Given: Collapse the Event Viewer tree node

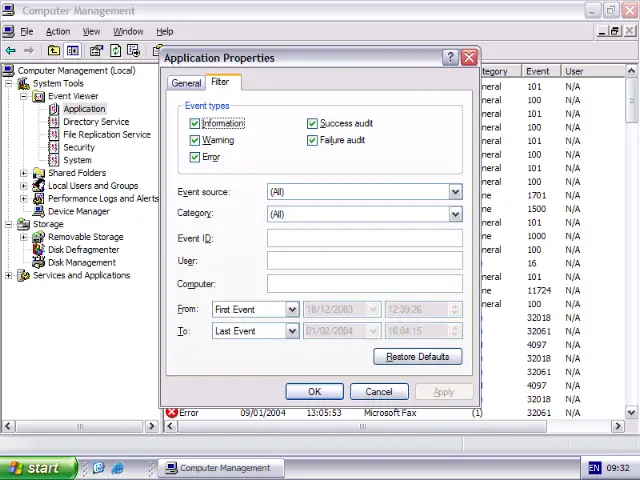Looking at the screenshot, I should (x=23, y=96).
